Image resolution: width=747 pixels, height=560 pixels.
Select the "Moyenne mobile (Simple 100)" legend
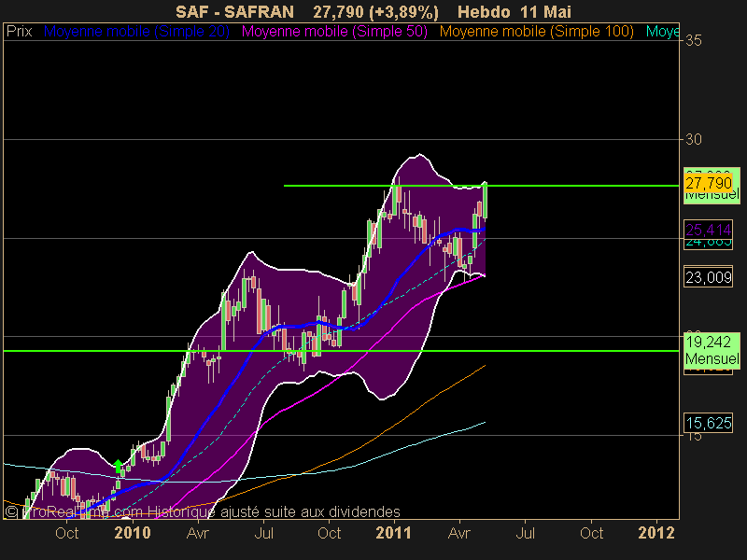click(536, 32)
